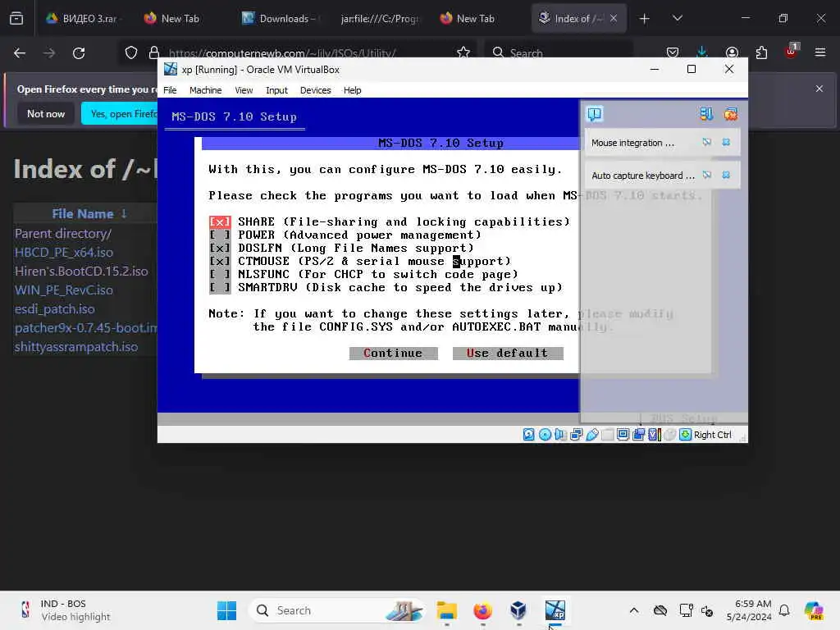840x630 pixels.
Task: Show Firefox downloads panel
Action: pyautogui.click(x=702, y=52)
